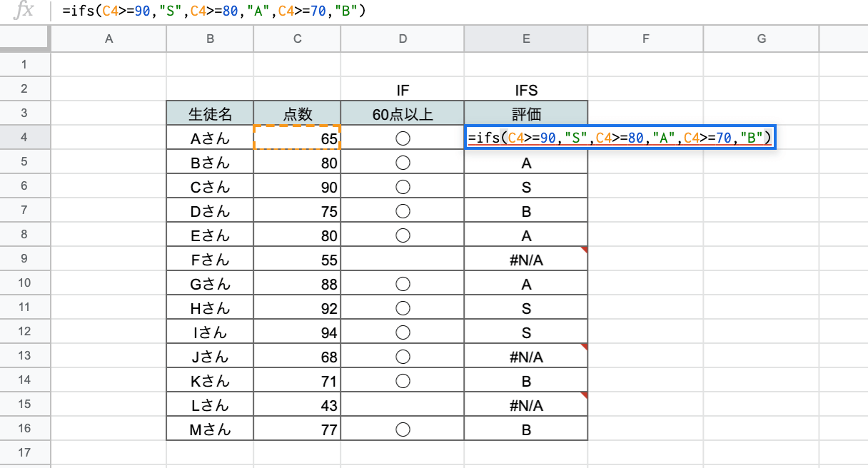This screenshot has width=868, height=468.
Task: Click the dashed-border cell showing 65
Action: click(296, 138)
